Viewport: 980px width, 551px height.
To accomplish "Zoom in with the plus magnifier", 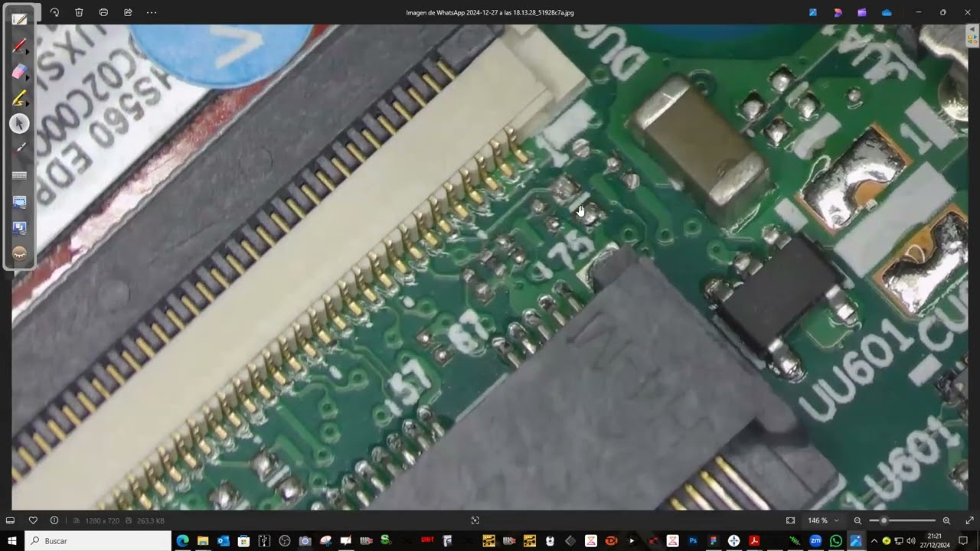I will tap(946, 520).
